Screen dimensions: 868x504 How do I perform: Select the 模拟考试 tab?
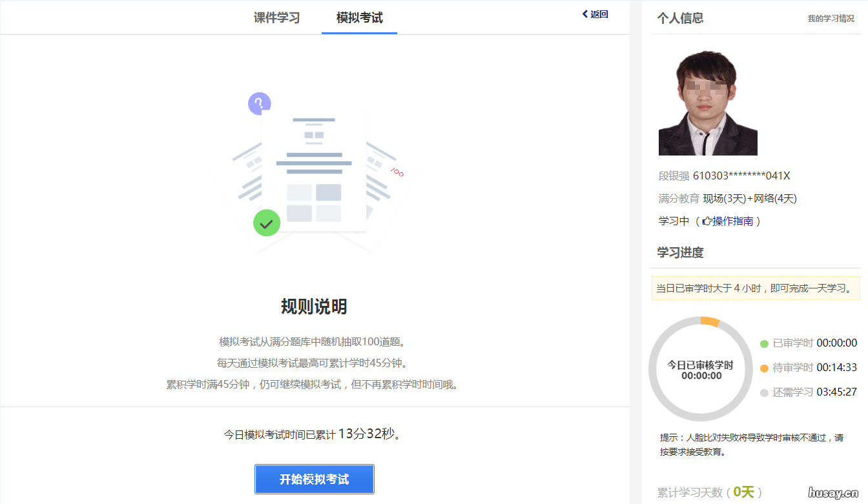click(x=359, y=18)
